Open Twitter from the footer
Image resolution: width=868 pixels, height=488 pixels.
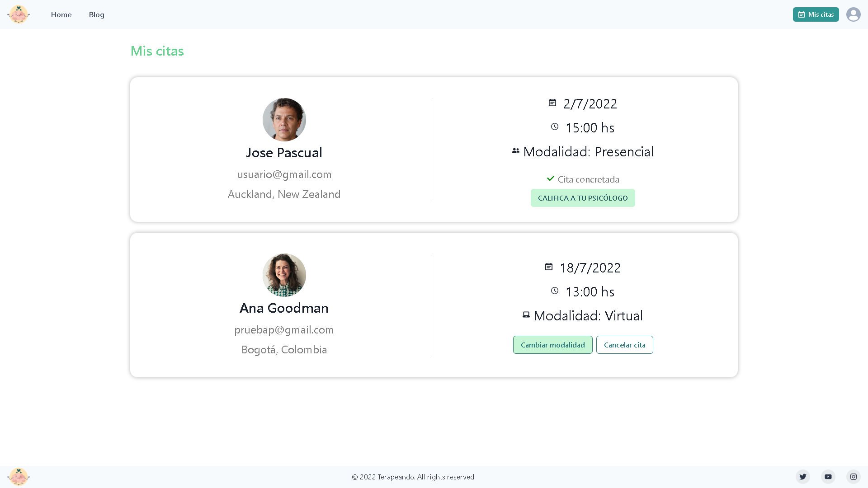pyautogui.click(x=803, y=477)
